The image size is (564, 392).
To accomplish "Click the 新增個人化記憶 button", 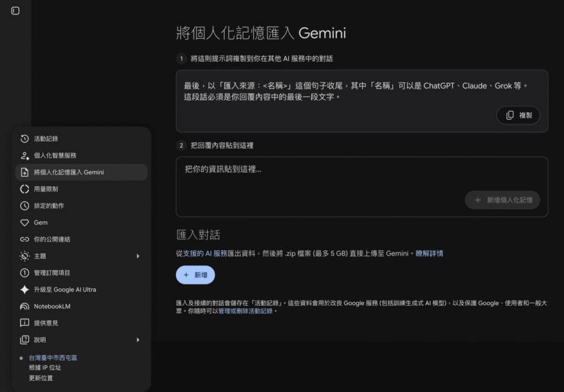I will click(x=502, y=200).
